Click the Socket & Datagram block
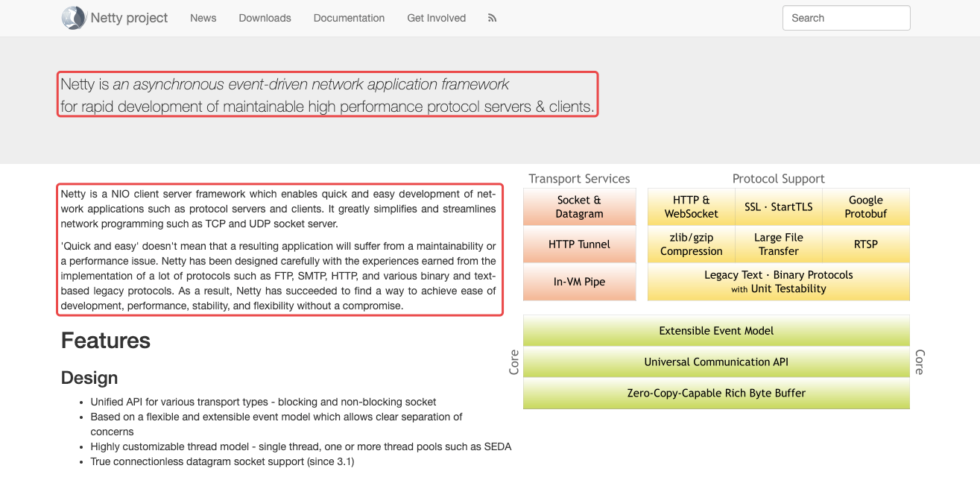 [x=579, y=206]
